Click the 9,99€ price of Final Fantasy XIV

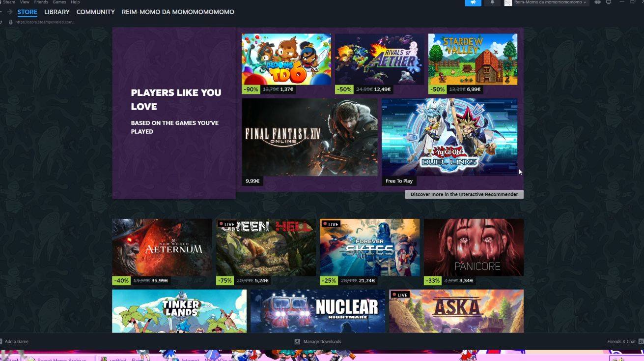[252, 181]
